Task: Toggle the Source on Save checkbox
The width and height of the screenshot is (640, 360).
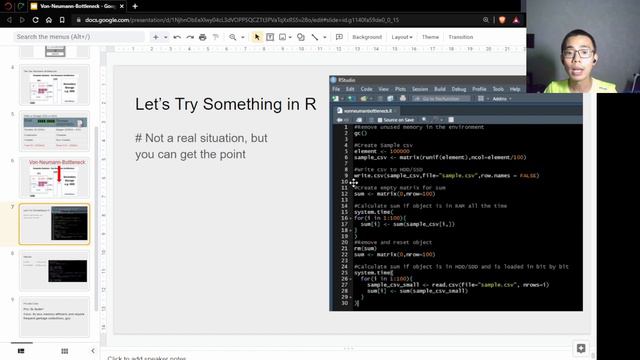Action: pyautogui.click(x=380, y=120)
